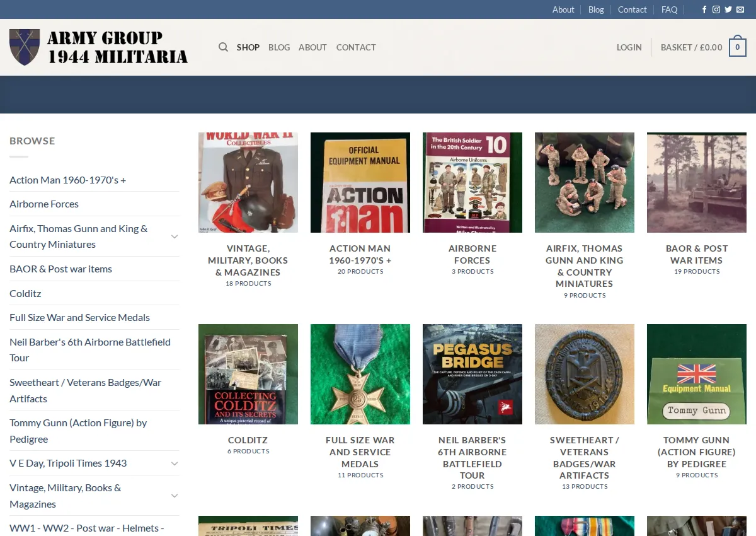Expand Airfix, Thomas Gunn sidebar submenu
This screenshot has width=756, height=536.
point(175,236)
